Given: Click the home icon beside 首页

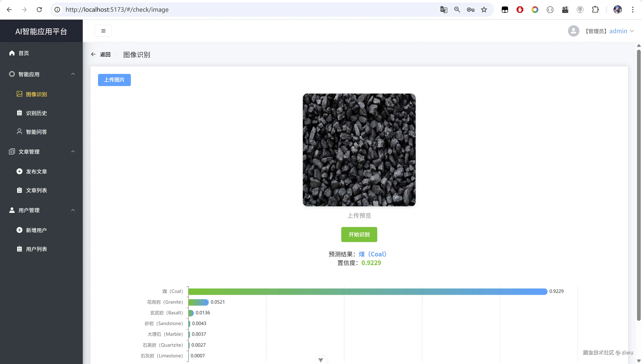Looking at the screenshot, I should point(12,53).
